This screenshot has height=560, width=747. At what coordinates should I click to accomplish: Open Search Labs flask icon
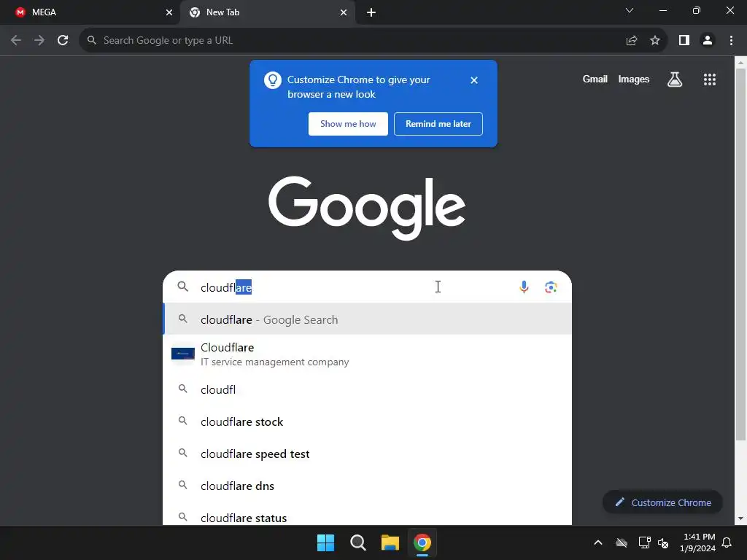coord(675,79)
